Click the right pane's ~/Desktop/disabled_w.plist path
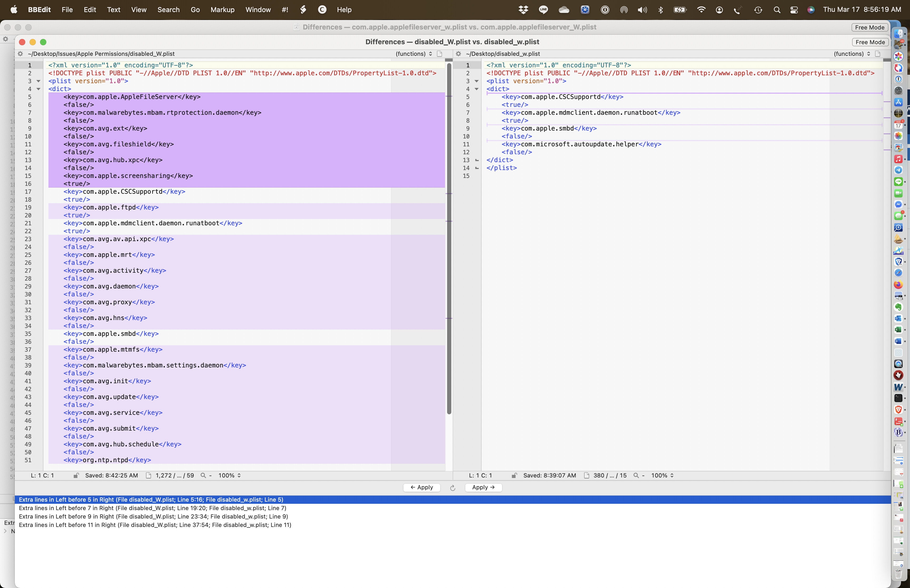The width and height of the screenshot is (910, 588). point(503,54)
